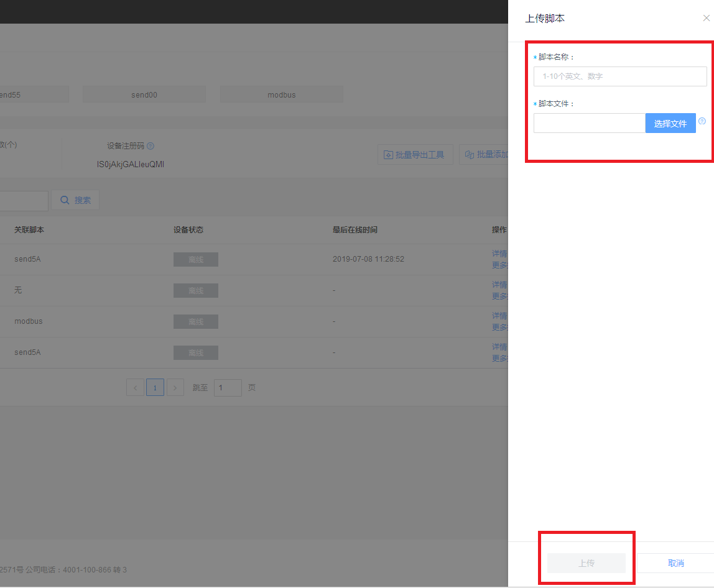The width and height of the screenshot is (714, 588).
Task: Click the search text field left of 搜索
Action: (x=24, y=201)
